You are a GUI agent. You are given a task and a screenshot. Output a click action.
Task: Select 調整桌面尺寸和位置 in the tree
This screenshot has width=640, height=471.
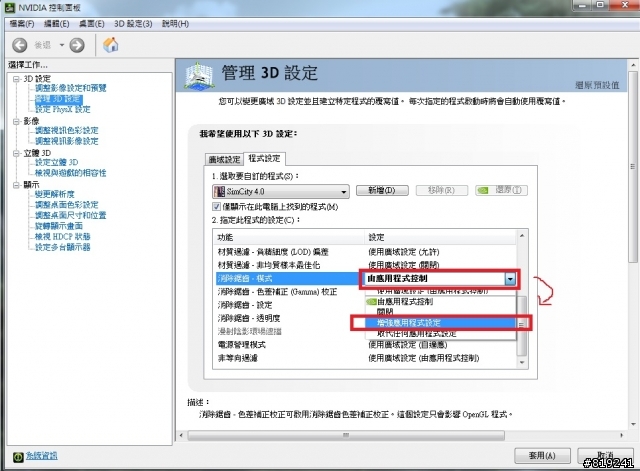click(x=71, y=216)
